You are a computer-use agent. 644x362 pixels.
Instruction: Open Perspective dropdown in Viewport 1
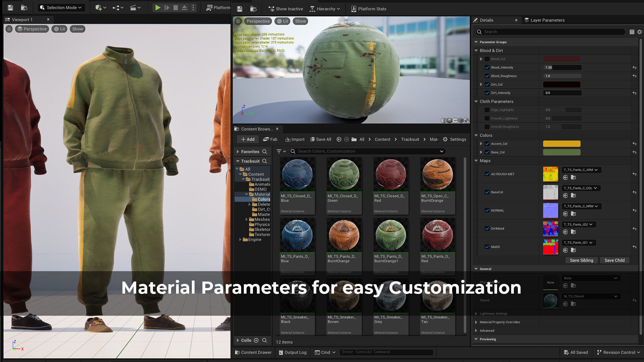click(32, 29)
